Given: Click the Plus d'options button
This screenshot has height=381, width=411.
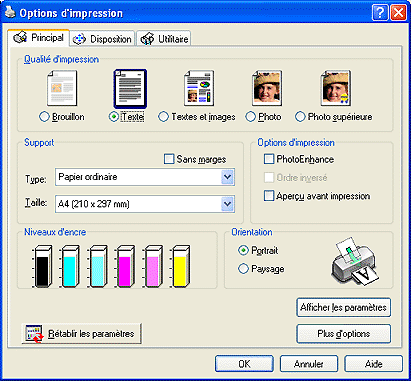Looking at the screenshot, I should (x=343, y=334).
